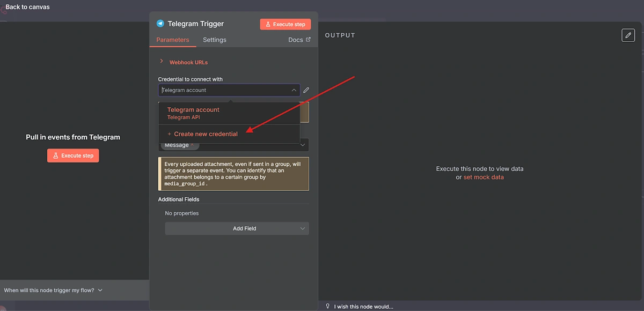The height and width of the screenshot is (311, 644).
Task: Click the lightbulb icon near node suggestion field
Action: click(328, 306)
